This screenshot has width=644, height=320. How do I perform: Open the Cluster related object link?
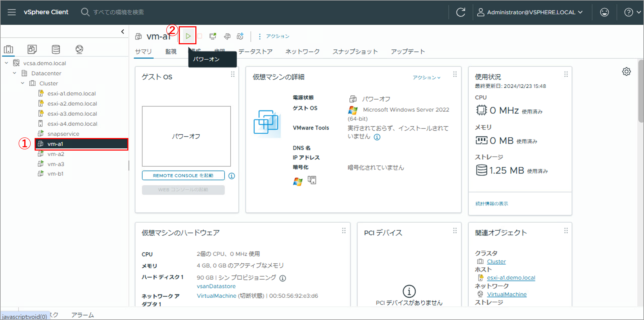(496, 261)
